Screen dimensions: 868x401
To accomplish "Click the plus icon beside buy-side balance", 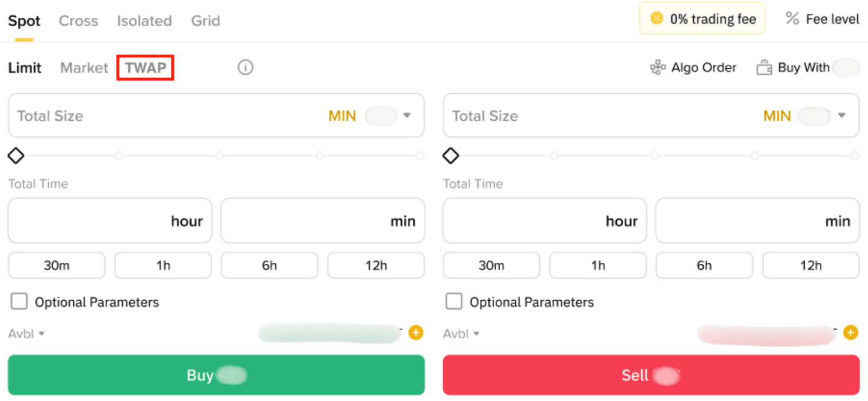I will coord(416,332).
